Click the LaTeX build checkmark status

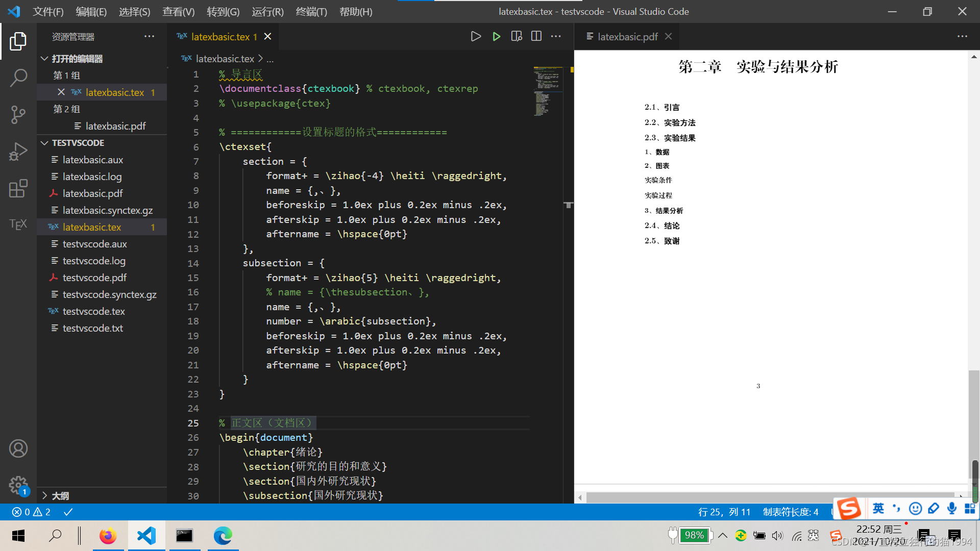click(x=68, y=512)
